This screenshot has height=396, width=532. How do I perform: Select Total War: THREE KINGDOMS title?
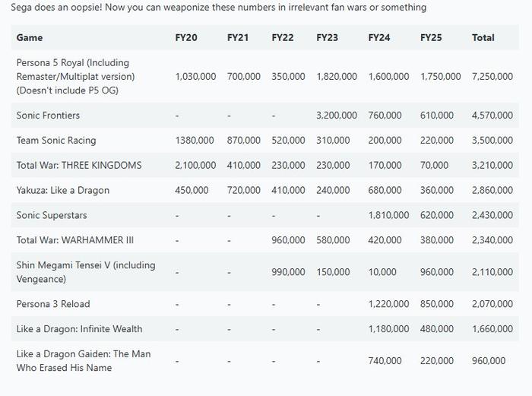pyautogui.click(x=79, y=165)
